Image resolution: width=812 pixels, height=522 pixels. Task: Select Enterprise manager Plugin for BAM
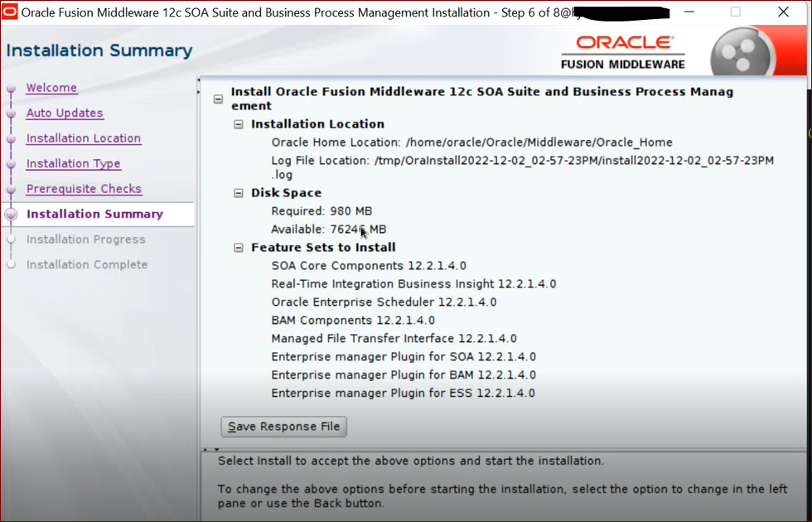pyautogui.click(x=404, y=375)
